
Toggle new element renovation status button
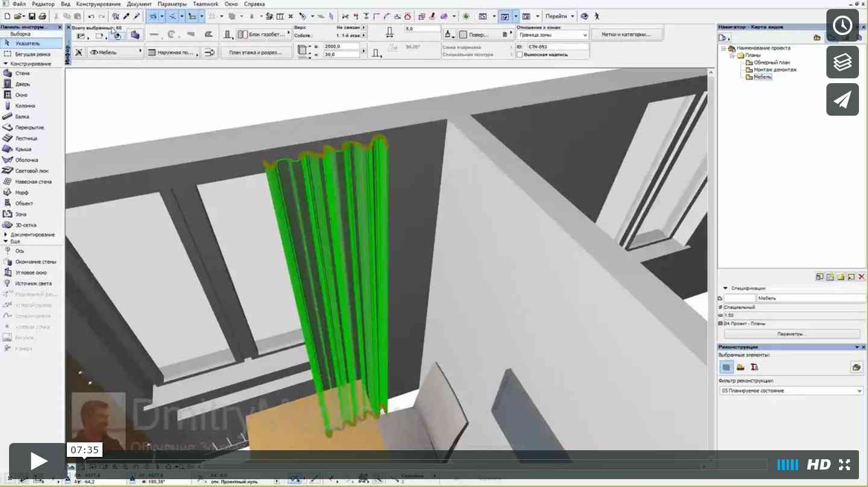tap(755, 367)
